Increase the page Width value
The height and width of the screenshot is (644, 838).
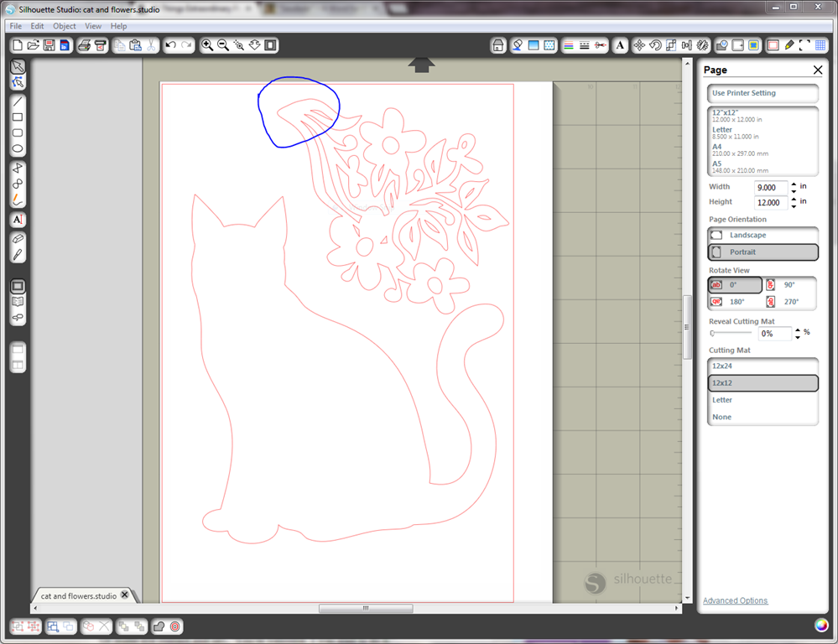point(794,184)
